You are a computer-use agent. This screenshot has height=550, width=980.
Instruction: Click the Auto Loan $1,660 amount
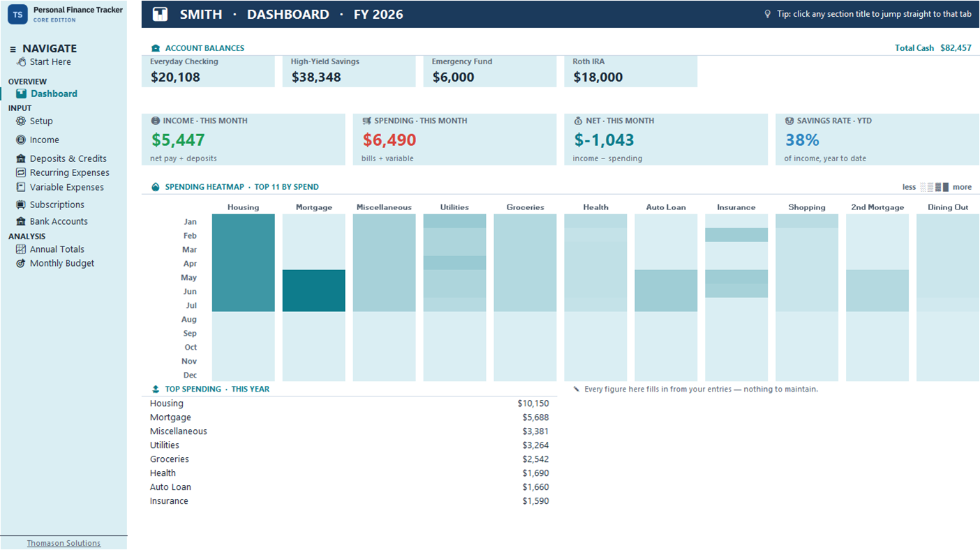pyautogui.click(x=535, y=487)
